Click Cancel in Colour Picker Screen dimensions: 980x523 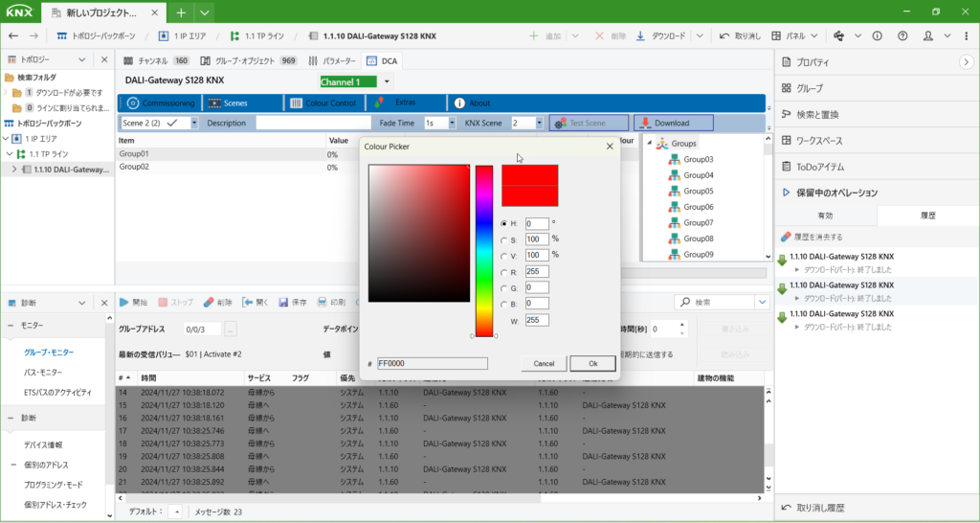tap(544, 363)
